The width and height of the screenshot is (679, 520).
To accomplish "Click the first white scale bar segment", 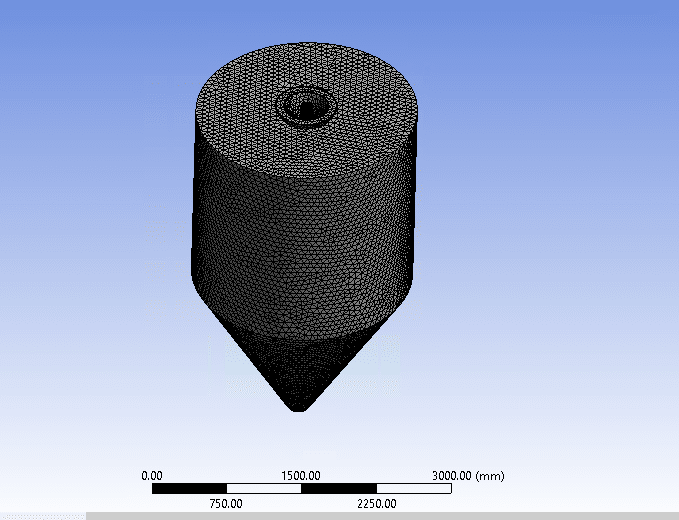I will [263, 489].
